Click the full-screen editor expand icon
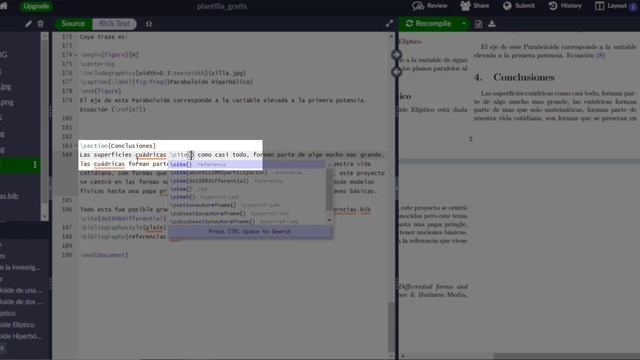 click(389, 24)
